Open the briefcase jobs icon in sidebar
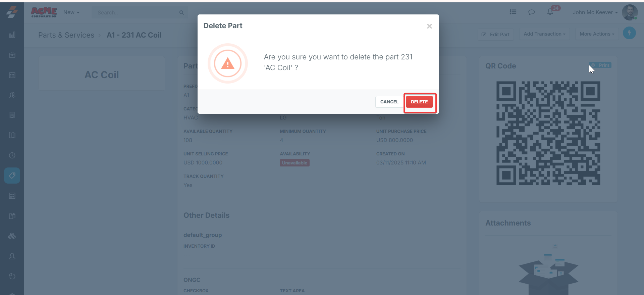 point(12,55)
